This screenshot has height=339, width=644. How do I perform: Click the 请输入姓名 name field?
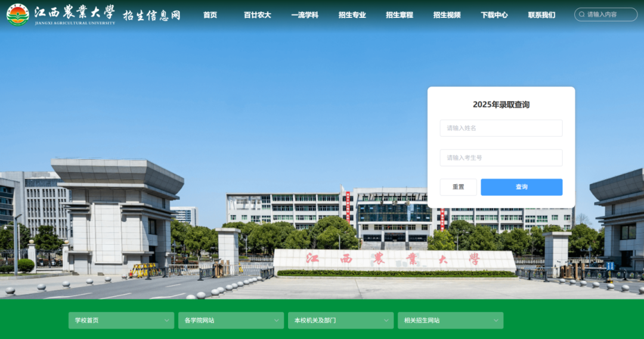click(x=501, y=128)
